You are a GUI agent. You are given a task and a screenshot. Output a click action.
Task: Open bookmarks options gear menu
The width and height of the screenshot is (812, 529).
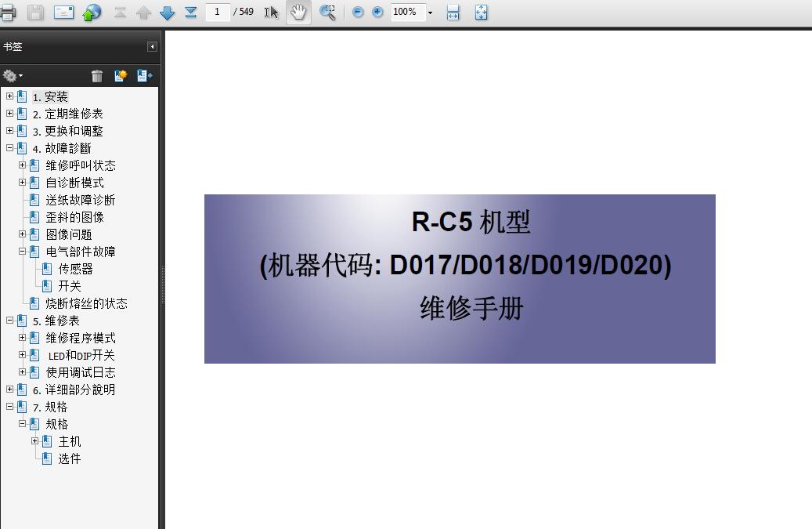[x=12, y=76]
